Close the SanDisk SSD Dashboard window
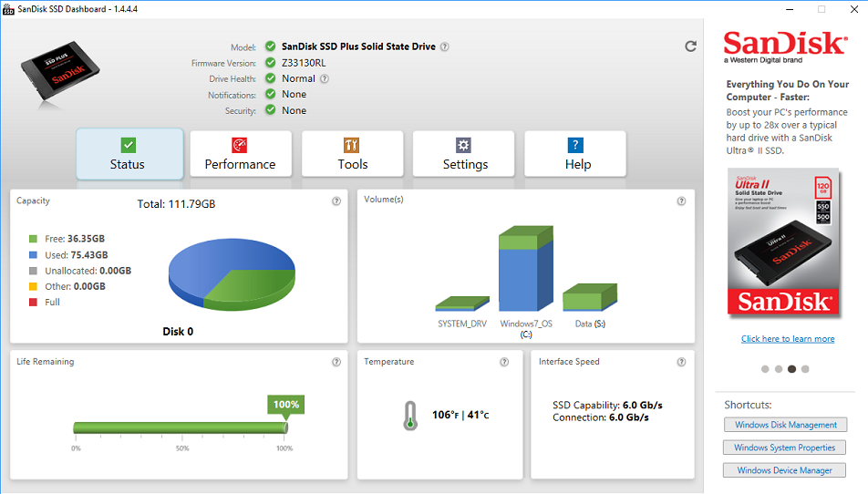The height and width of the screenshot is (494, 868). tap(854, 9)
